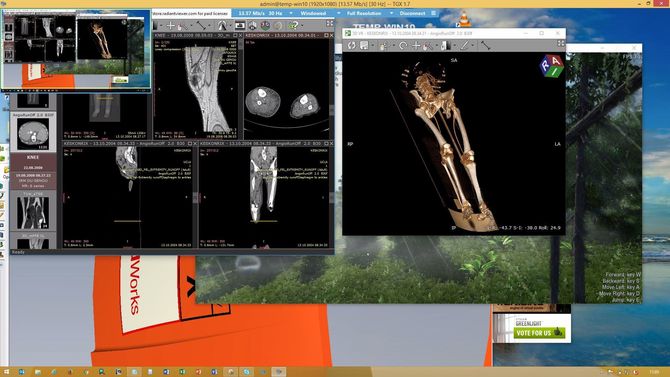Select the knee MR series thumbnail below KNEE
670x377 pixels.
click(x=33, y=211)
